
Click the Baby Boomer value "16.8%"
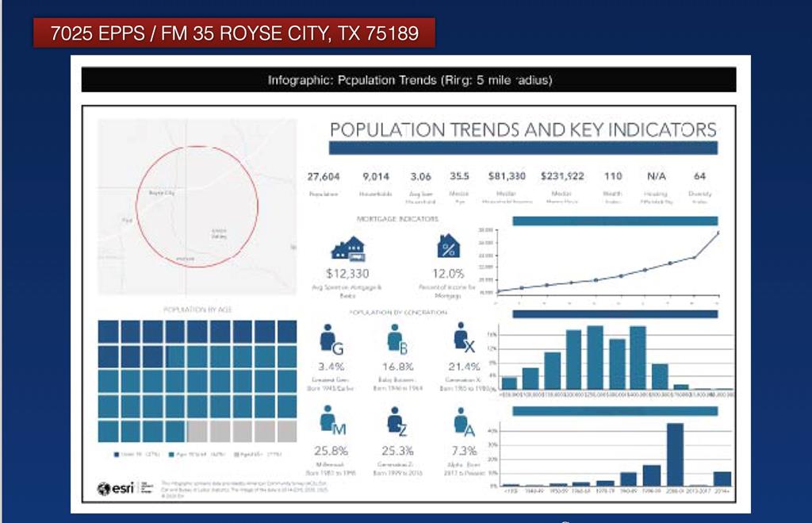(398, 367)
